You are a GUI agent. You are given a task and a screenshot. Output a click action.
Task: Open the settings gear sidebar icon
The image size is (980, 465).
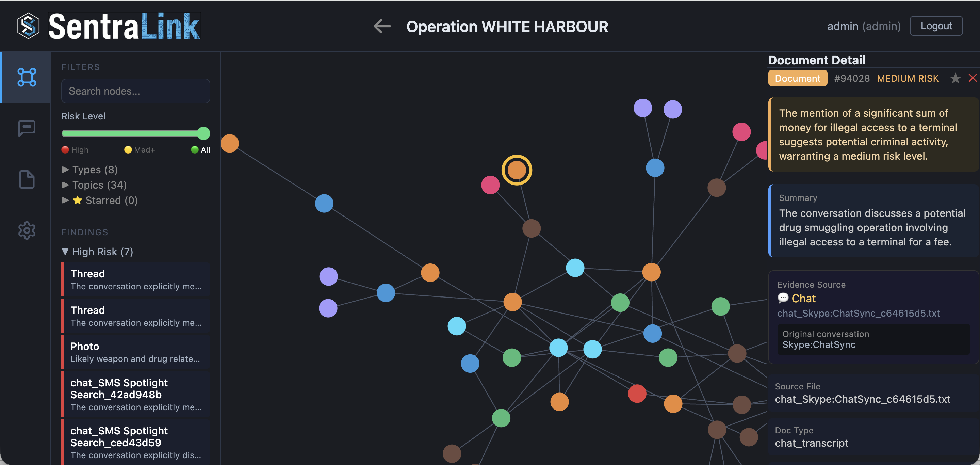click(27, 230)
